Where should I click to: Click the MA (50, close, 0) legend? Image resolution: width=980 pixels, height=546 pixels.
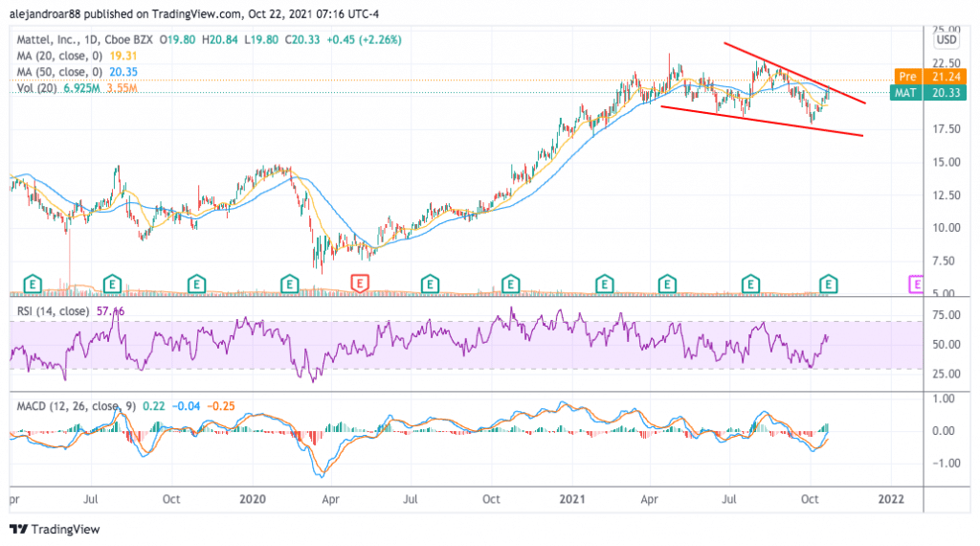coord(59,72)
